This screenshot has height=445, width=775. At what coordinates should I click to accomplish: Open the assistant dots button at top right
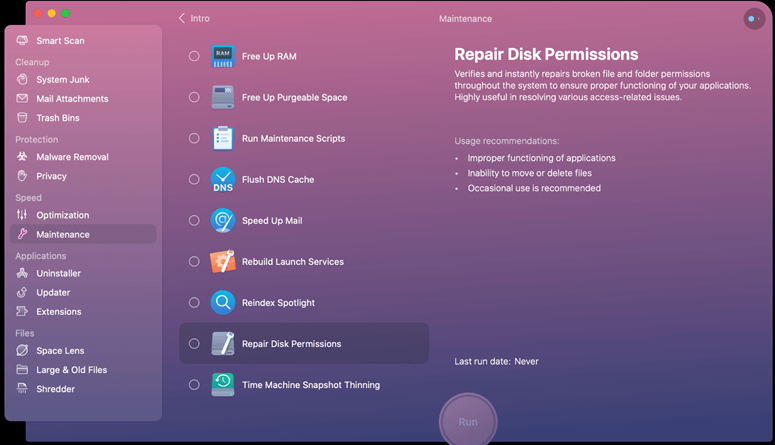coord(753,19)
